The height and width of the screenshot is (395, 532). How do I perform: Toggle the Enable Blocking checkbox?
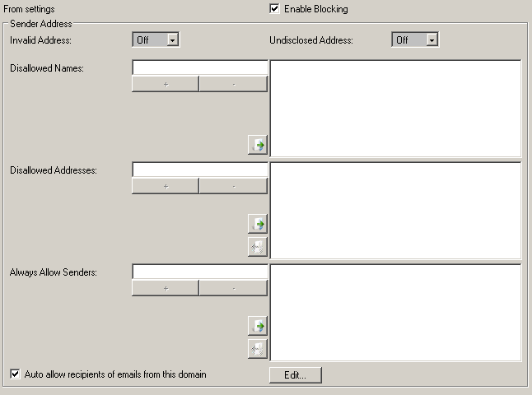[275, 9]
